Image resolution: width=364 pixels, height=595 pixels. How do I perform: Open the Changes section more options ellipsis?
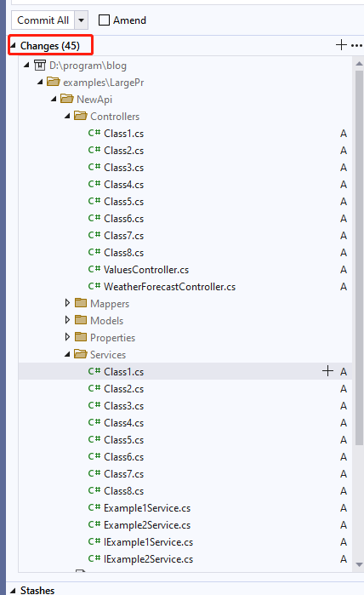pos(357,45)
